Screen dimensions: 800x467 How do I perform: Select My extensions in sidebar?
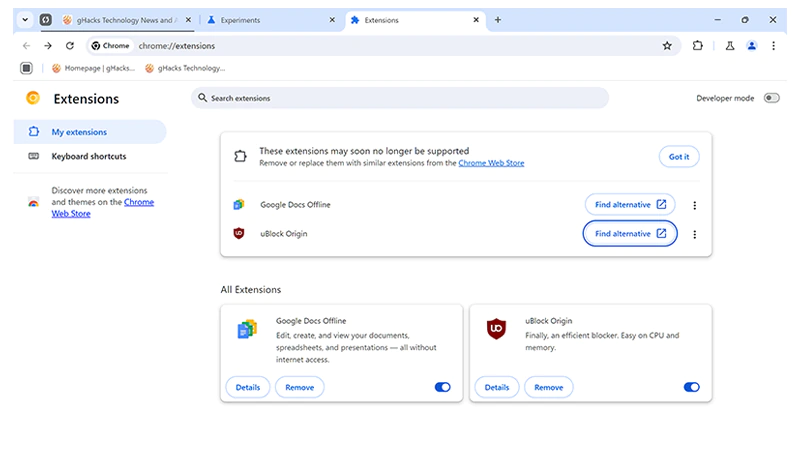[x=90, y=132]
